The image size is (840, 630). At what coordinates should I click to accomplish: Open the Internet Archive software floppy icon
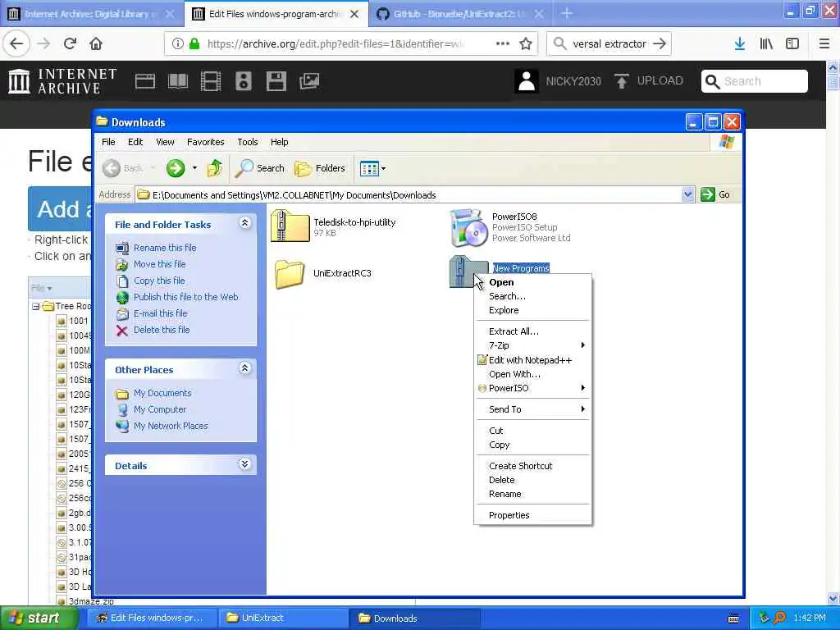click(x=276, y=81)
